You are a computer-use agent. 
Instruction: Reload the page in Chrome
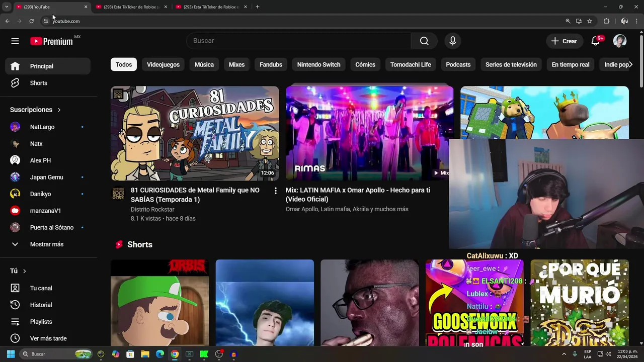point(31,21)
